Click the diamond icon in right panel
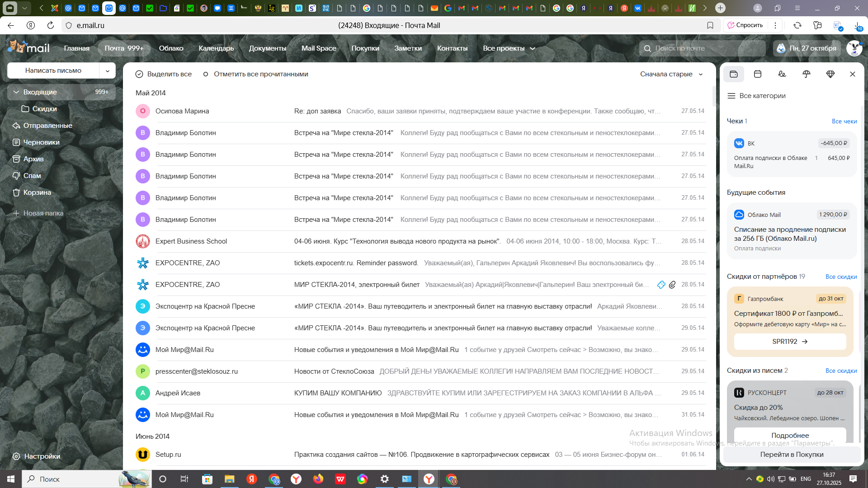The width and height of the screenshot is (868, 488). tap(830, 74)
